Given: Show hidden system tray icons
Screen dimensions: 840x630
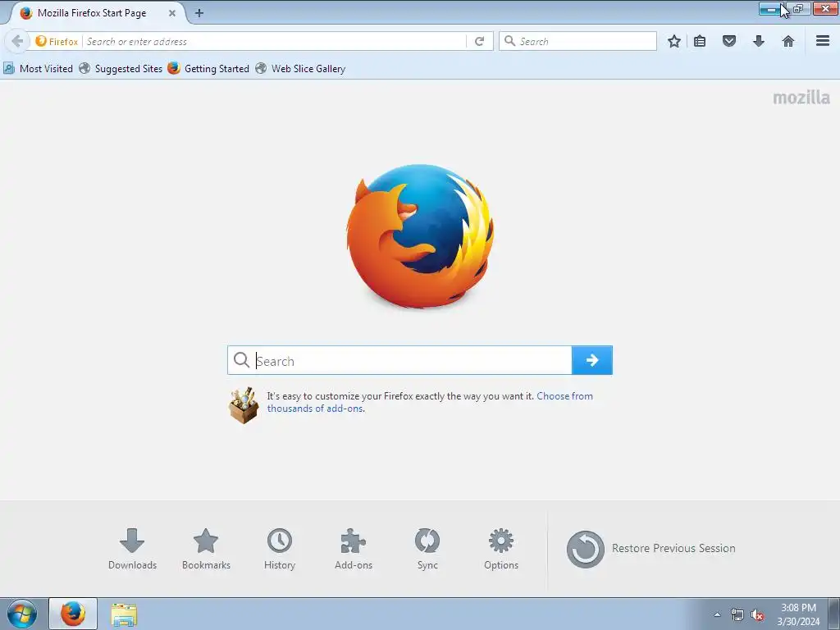Looking at the screenshot, I should (717, 614).
